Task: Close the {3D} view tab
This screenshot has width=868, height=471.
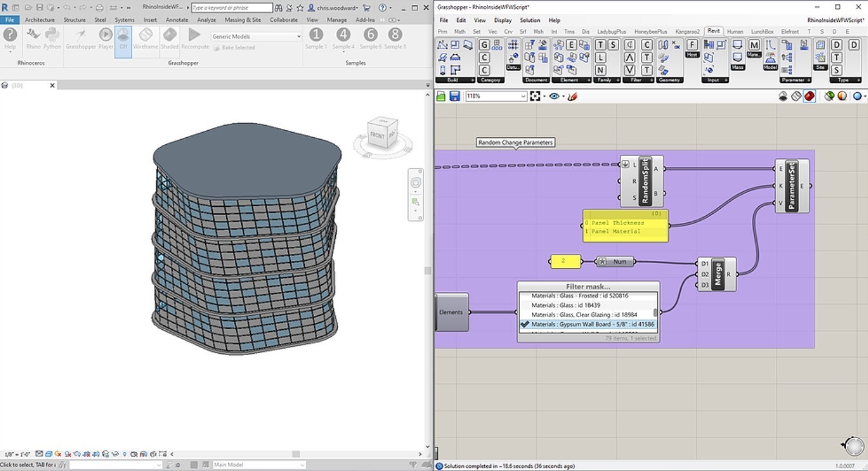Action: 53,85
